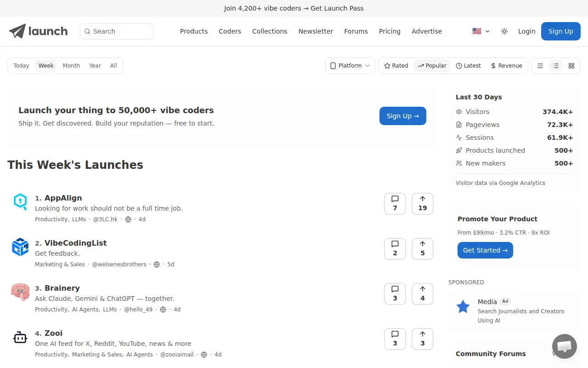Viewport: 588px width, 368px height.
Task: Upvote AppAlign
Action: (x=423, y=204)
